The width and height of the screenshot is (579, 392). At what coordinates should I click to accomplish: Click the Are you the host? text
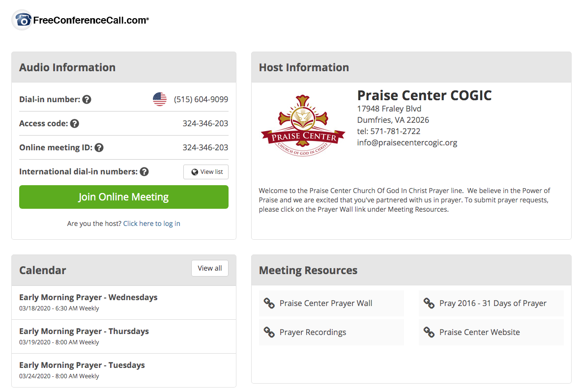point(94,224)
